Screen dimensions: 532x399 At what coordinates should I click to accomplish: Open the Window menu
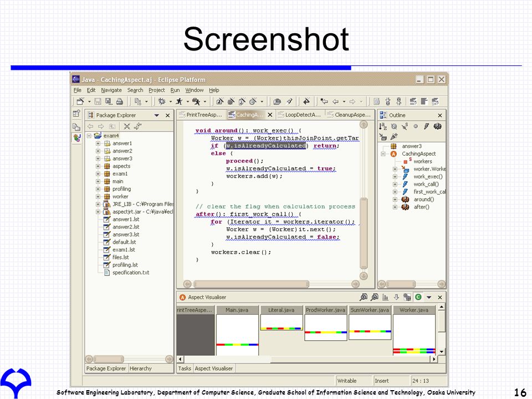pyautogui.click(x=195, y=90)
